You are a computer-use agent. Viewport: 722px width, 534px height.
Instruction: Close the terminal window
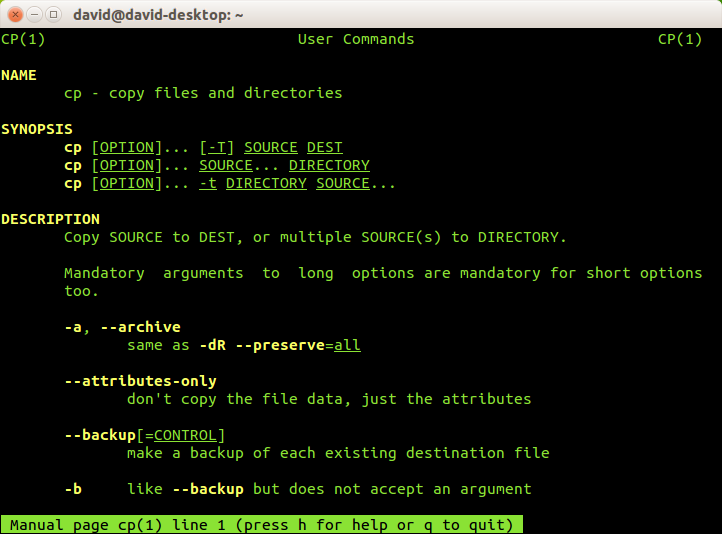[13, 14]
